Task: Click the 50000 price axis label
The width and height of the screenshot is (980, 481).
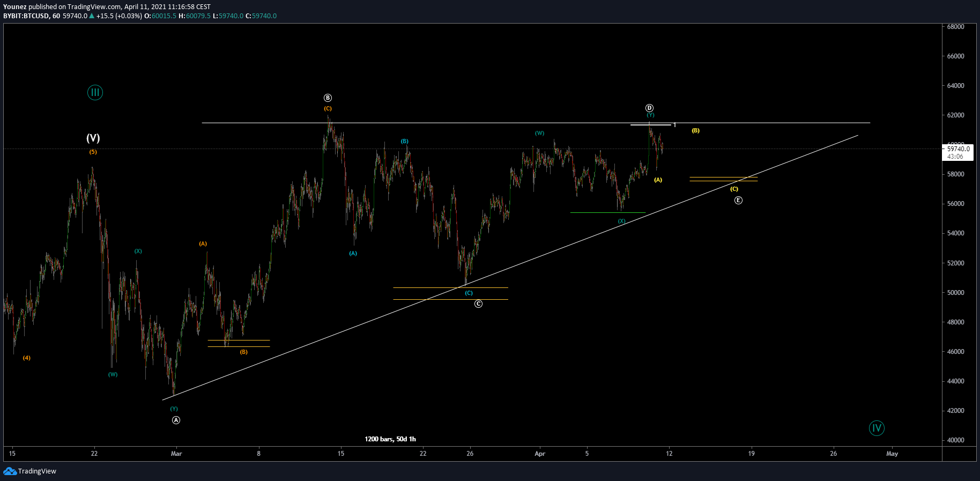Action: pyautogui.click(x=955, y=293)
